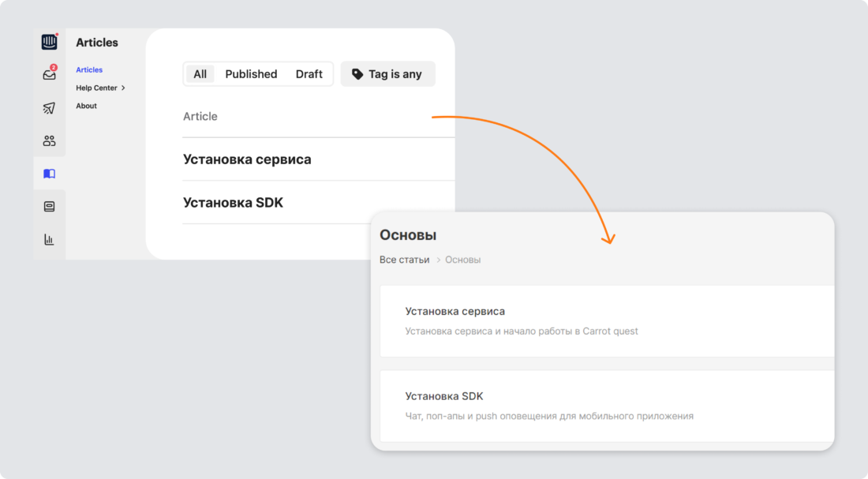The image size is (868, 479).
Task: Open the Reports bar chart icon
Action: click(49, 239)
